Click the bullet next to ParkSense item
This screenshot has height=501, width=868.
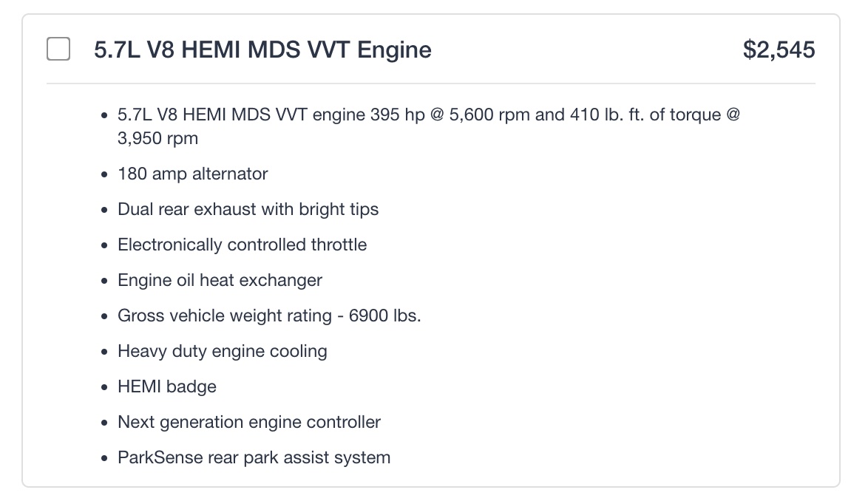tap(104, 459)
